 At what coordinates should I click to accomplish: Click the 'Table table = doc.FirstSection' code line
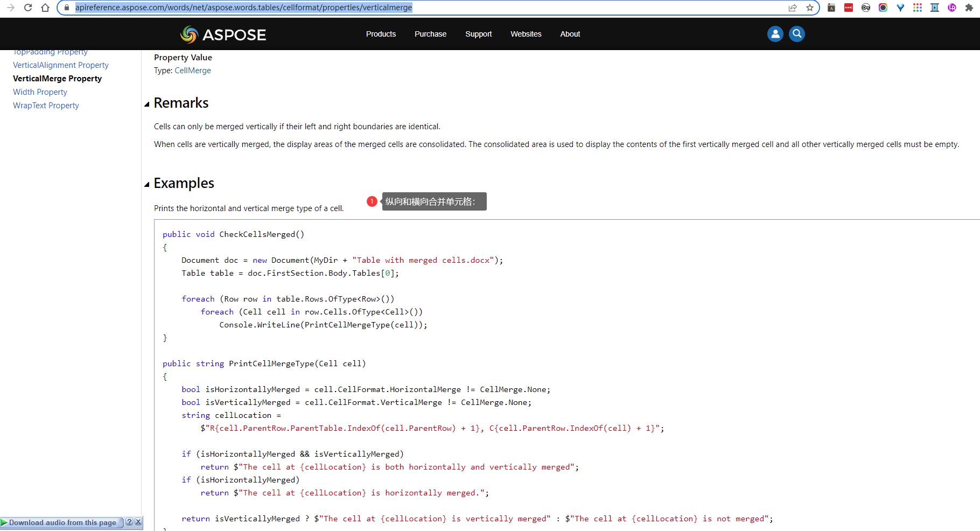point(290,273)
